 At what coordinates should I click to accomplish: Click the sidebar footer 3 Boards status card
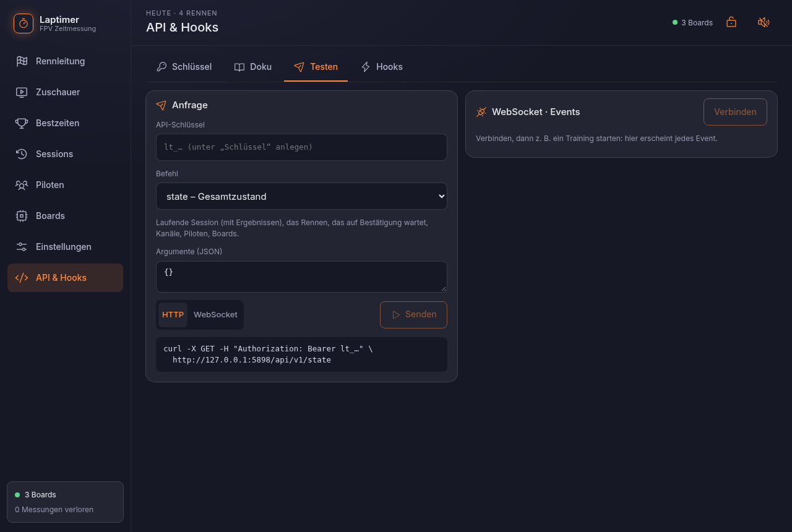tap(65, 502)
